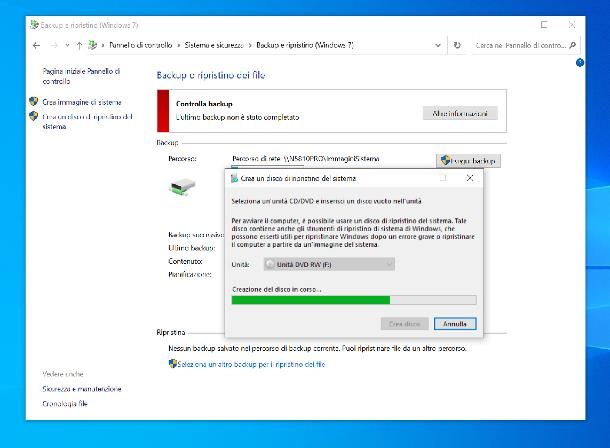The image size is (610, 448).
Task: Expand the address bar history dropdown
Action: click(438, 46)
